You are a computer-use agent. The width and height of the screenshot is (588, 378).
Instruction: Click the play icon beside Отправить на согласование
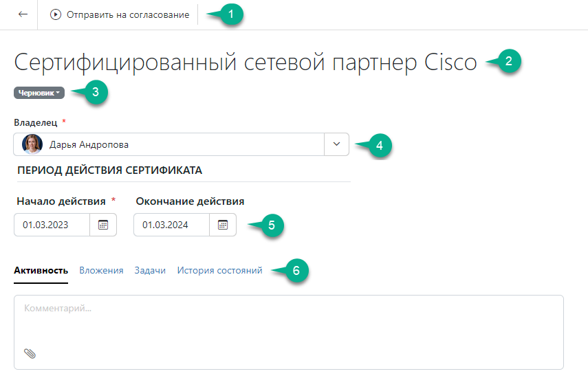click(x=56, y=14)
